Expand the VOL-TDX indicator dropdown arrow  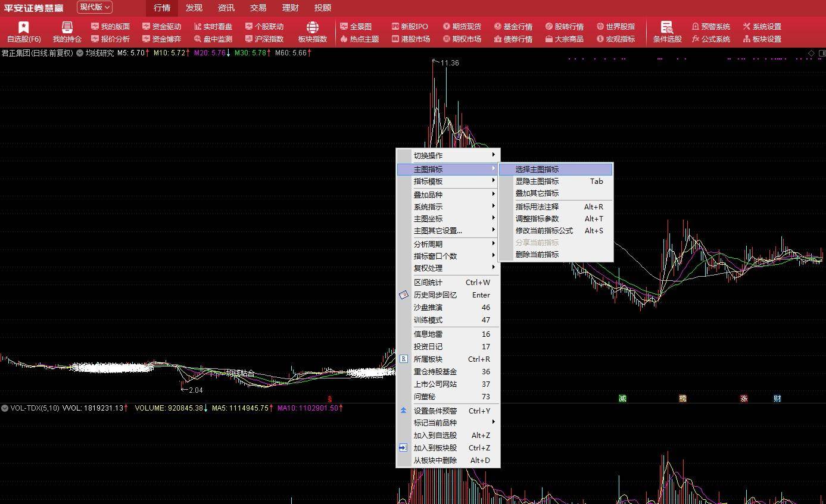[x=5, y=408]
